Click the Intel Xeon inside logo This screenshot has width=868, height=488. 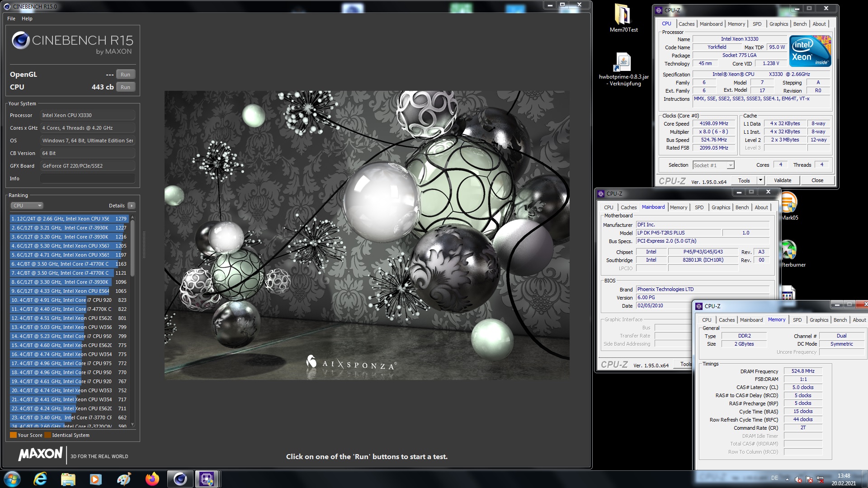[x=810, y=51]
